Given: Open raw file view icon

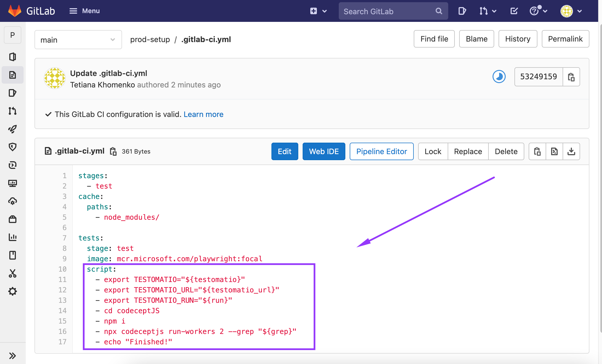Looking at the screenshot, I should [554, 151].
